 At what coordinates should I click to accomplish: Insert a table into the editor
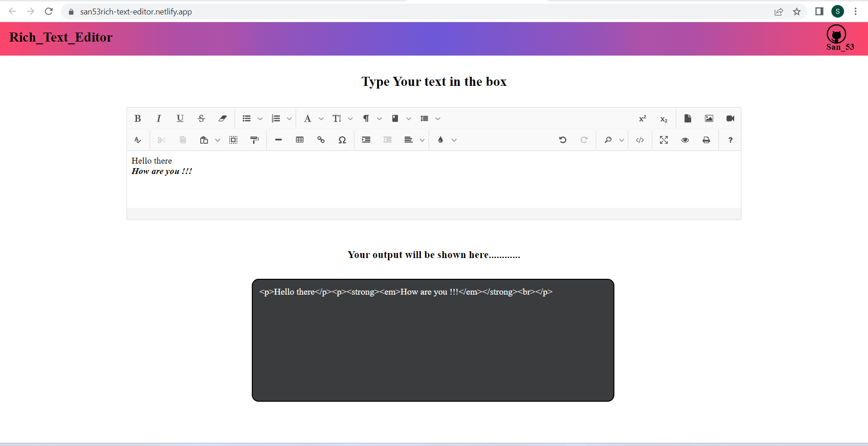[299, 140]
